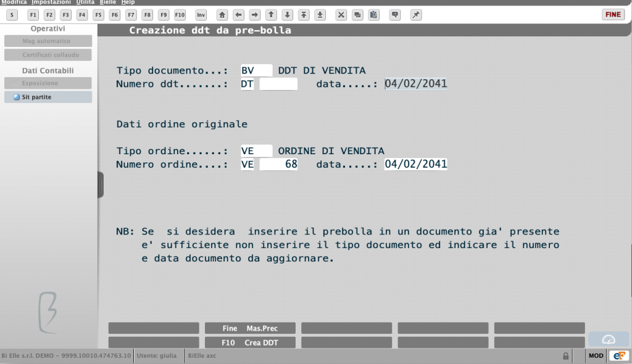Click the F6 function key button

click(115, 15)
